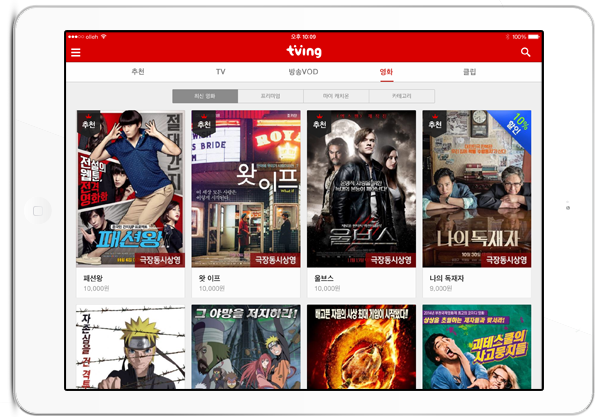This screenshot has height=417, width=595.
Task: Tap the 극장동시상영 label on 왓 이프
Action: coord(275,260)
